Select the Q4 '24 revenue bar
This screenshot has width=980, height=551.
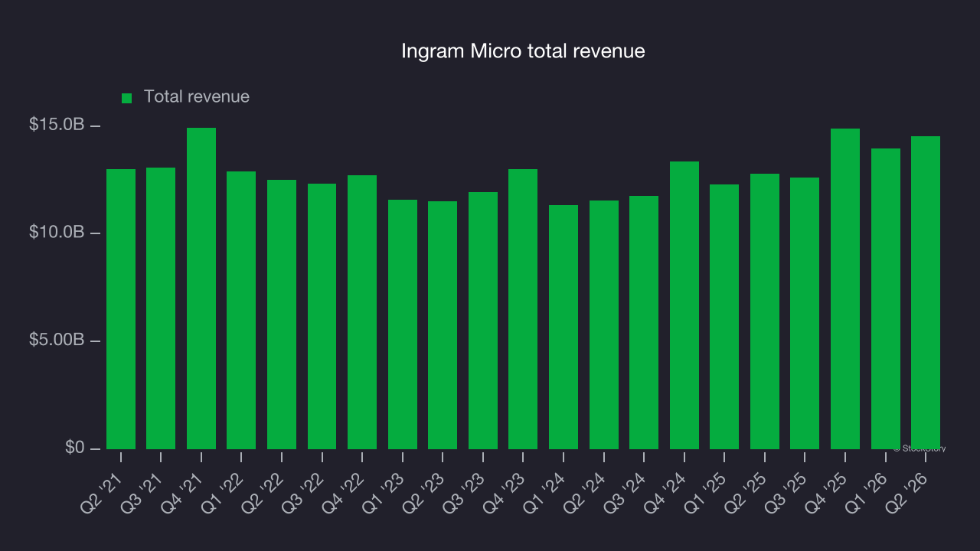click(684, 305)
